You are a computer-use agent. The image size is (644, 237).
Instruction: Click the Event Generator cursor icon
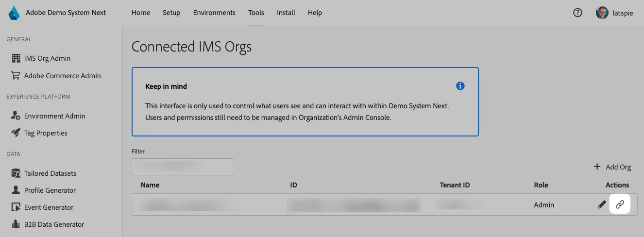coord(16,207)
